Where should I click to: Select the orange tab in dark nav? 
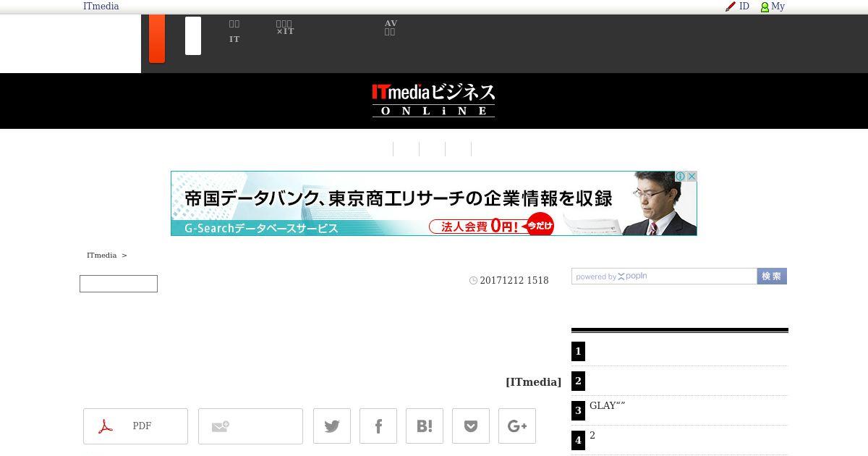coord(157,38)
